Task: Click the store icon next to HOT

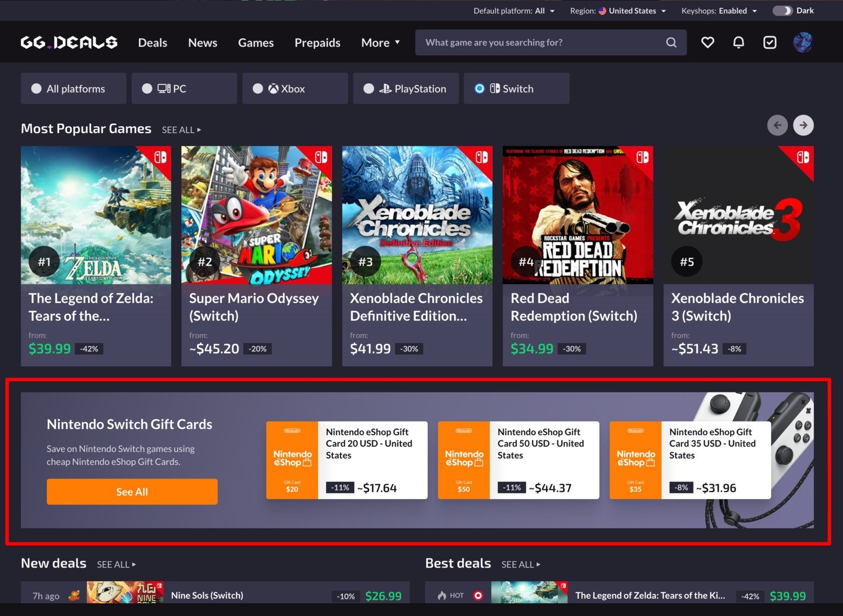Action: (478, 595)
